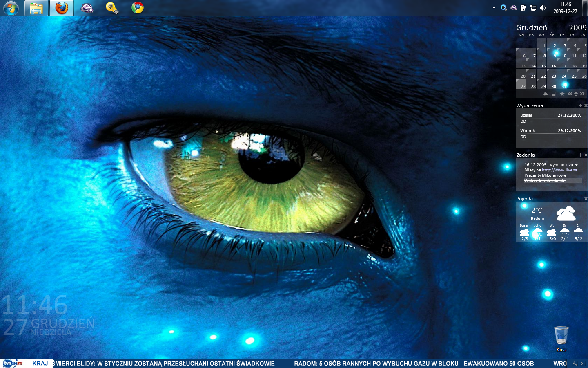Click the 2009 year label in calendar
Viewport: 588px width, 368px height.
click(578, 27)
